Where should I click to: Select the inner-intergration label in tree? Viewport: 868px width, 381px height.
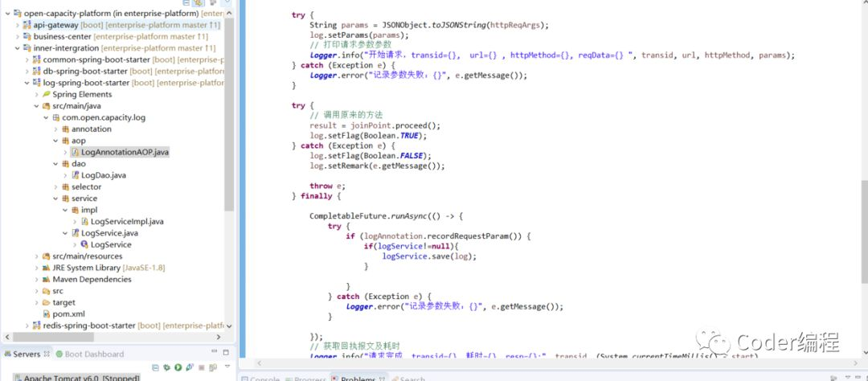pyautogui.click(x=66, y=48)
